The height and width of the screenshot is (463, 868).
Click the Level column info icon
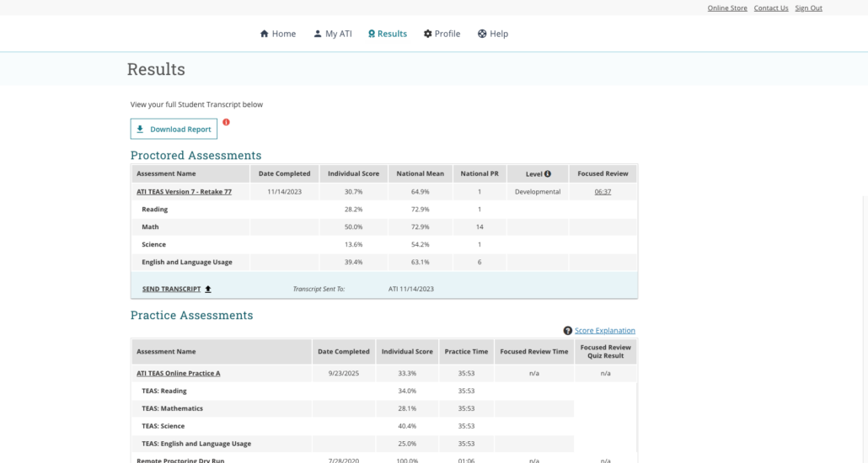548,173
